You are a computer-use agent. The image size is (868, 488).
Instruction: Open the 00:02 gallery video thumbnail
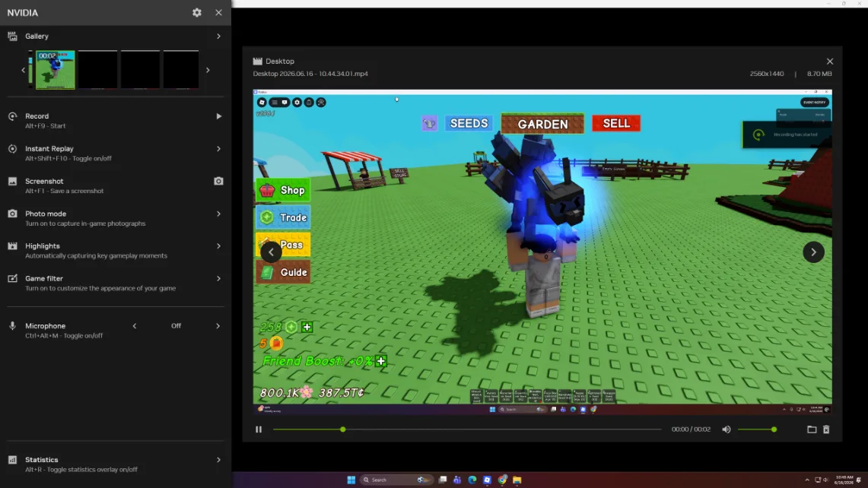click(56, 70)
